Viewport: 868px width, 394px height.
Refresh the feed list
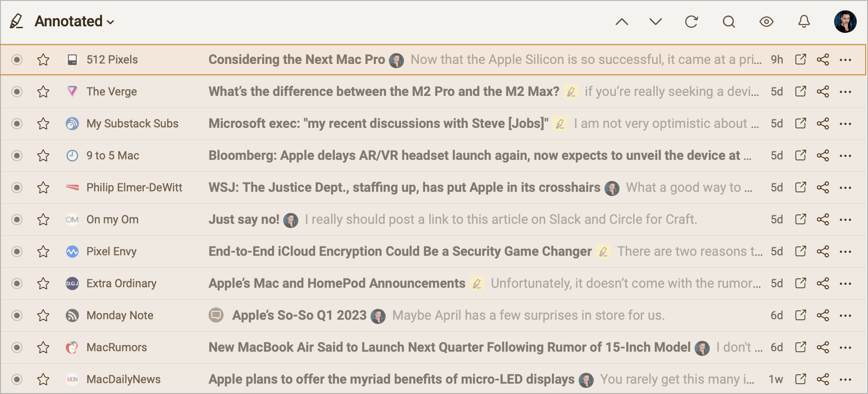(691, 22)
